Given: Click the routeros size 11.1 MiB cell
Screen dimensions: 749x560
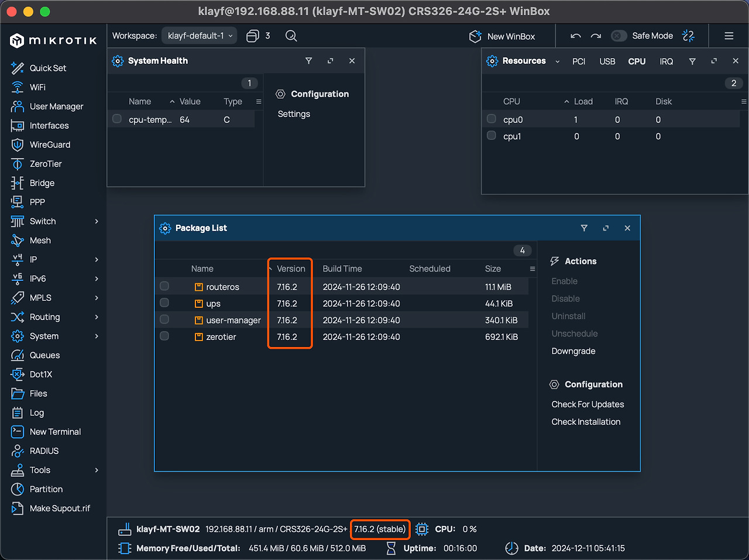Looking at the screenshot, I should pyautogui.click(x=498, y=287).
